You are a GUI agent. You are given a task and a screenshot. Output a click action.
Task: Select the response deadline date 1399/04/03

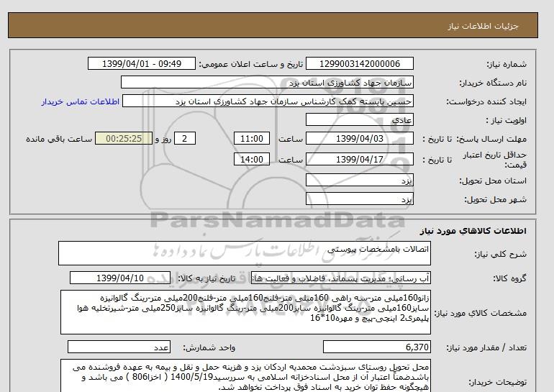click(359, 138)
